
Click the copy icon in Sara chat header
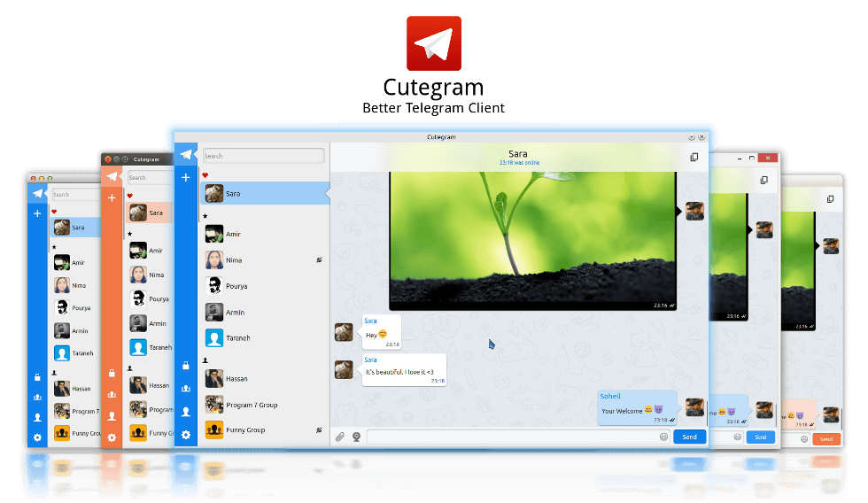pyautogui.click(x=694, y=157)
